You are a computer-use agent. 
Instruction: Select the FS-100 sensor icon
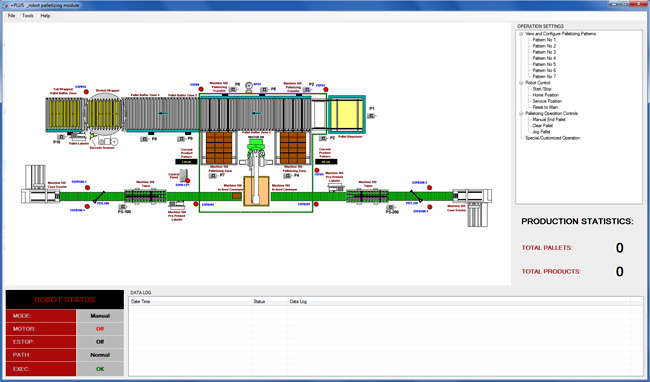tap(122, 206)
